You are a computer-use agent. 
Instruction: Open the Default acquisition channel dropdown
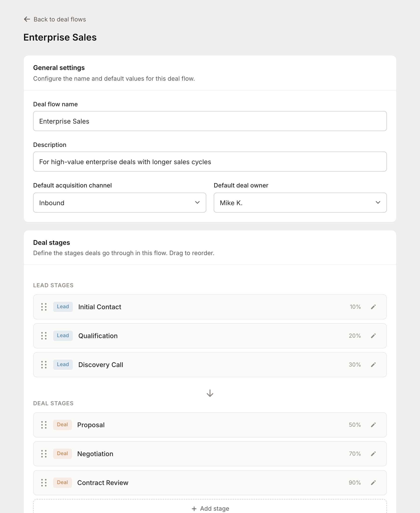click(x=119, y=203)
